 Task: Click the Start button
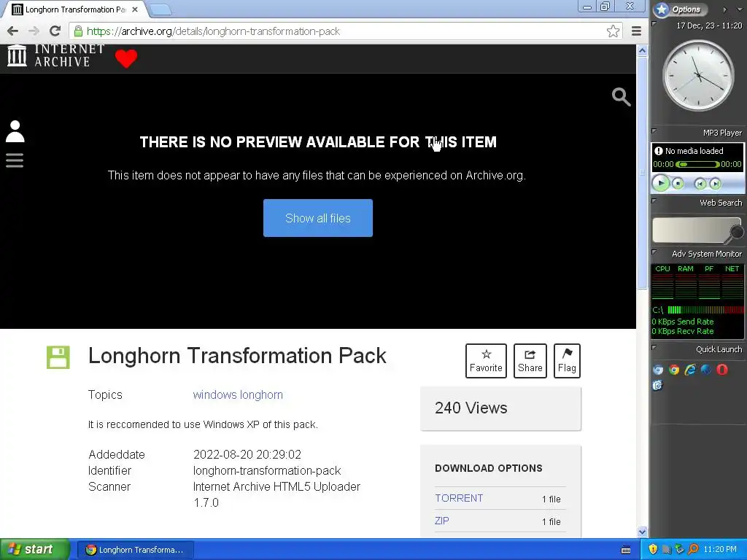[x=35, y=549]
